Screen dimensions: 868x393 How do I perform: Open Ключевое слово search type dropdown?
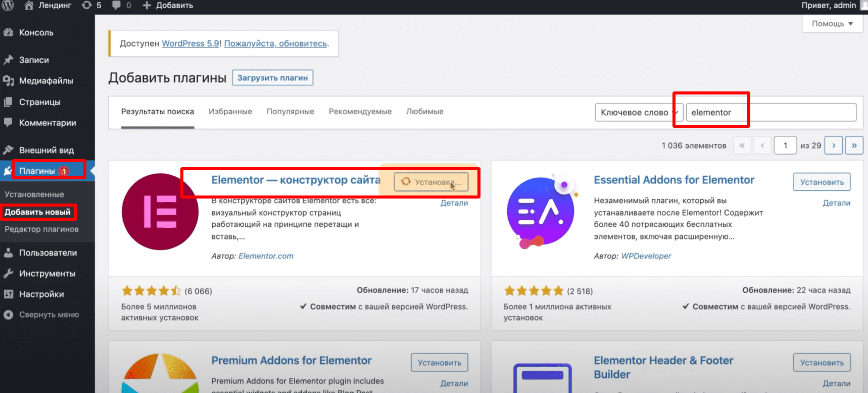point(639,112)
